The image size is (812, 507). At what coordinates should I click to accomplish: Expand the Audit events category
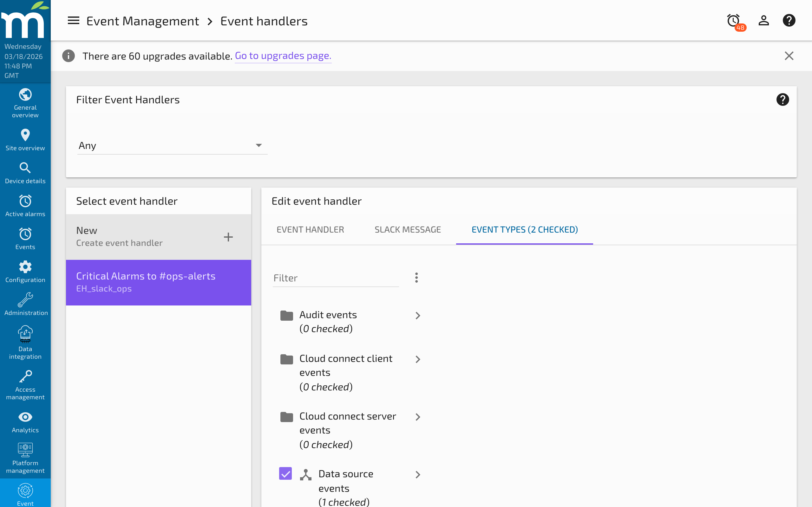pyautogui.click(x=417, y=315)
